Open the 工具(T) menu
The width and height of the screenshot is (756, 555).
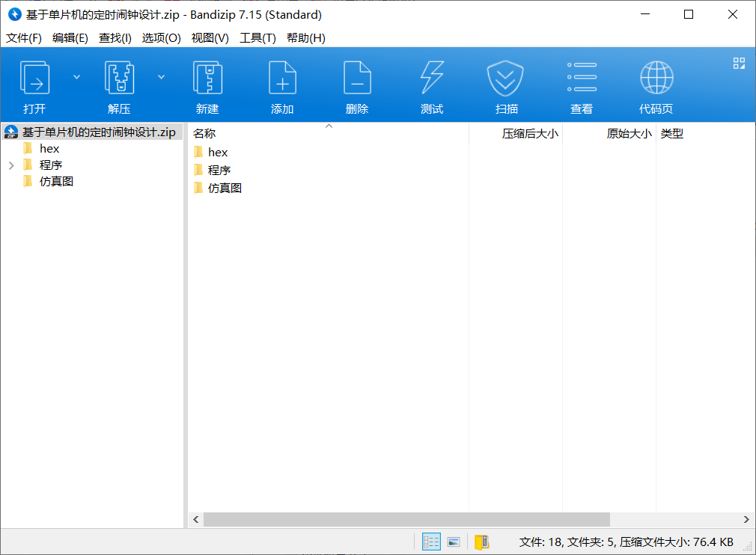click(x=258, y=38)
